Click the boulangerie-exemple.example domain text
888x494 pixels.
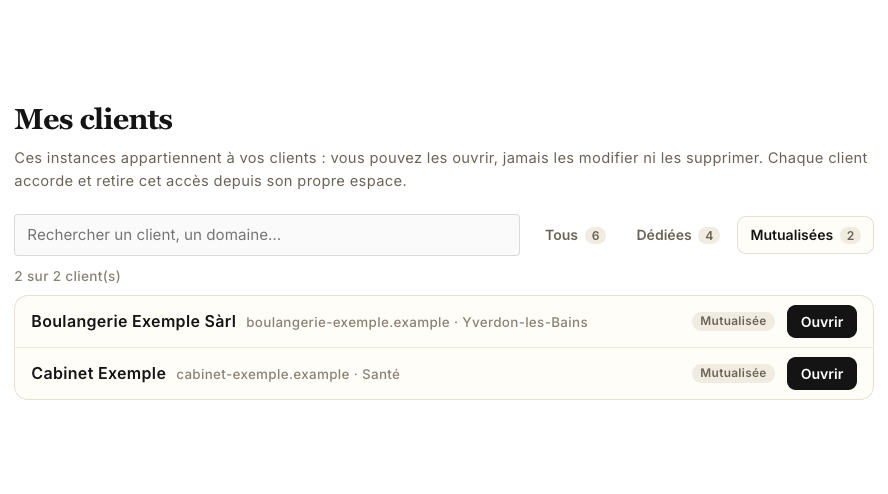click(x=348, y=322)
